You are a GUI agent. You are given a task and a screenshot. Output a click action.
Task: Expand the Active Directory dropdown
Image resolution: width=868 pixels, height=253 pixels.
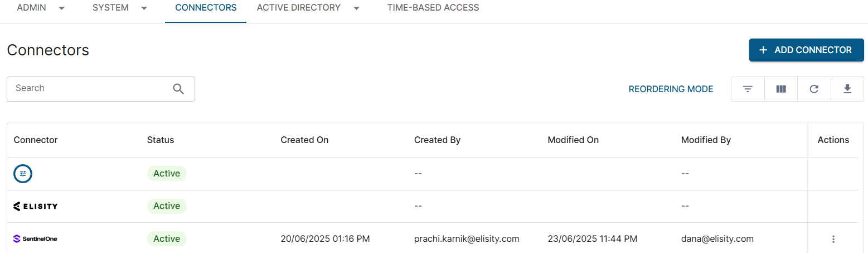point(308,8)
